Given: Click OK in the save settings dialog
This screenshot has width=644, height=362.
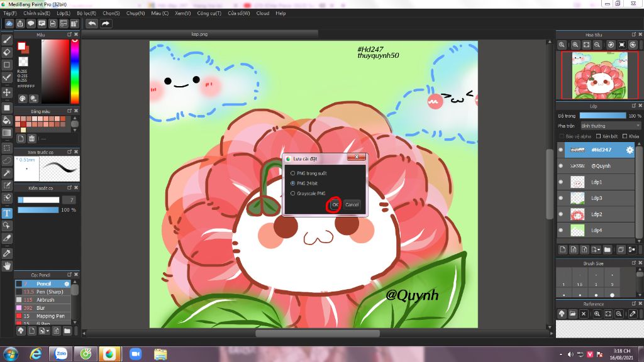Looking at the screenshot, I should click(335, 204).
